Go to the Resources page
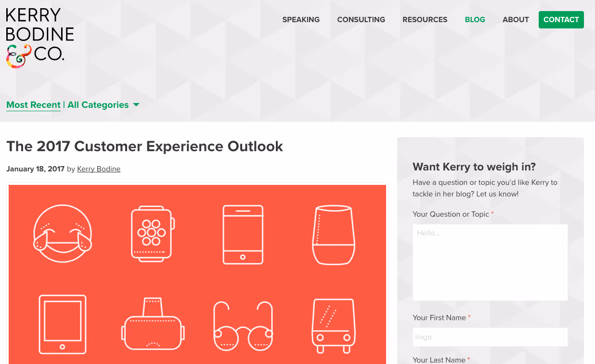 (425, 20)
